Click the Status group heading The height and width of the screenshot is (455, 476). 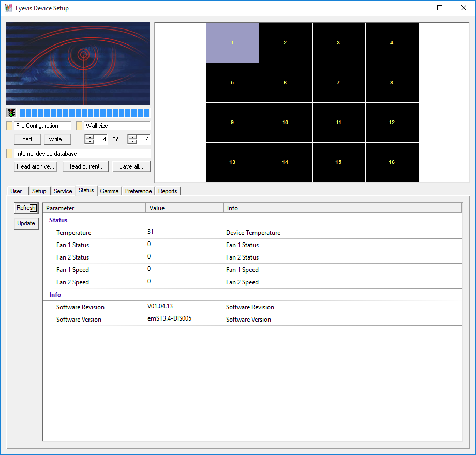pos(58,220)
